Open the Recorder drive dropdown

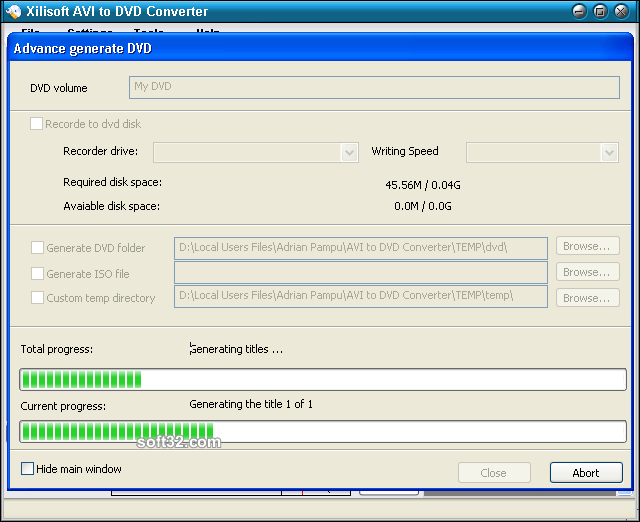pos(349,153)
